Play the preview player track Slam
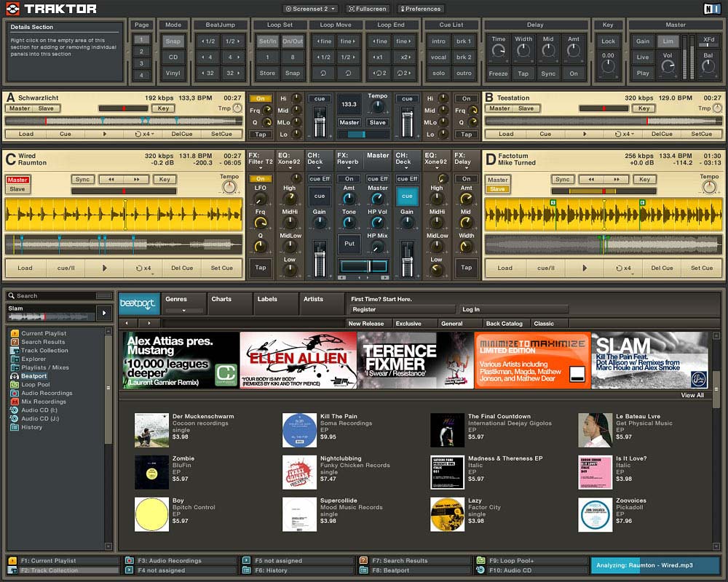Viewport: 728px width, 582px height. click(x=104, y=313)
